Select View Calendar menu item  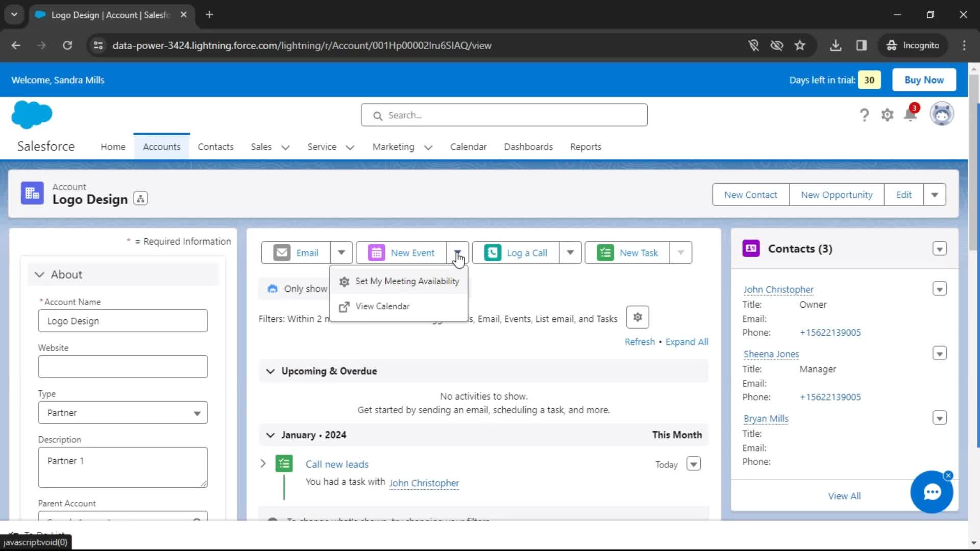tap(399, 306)
